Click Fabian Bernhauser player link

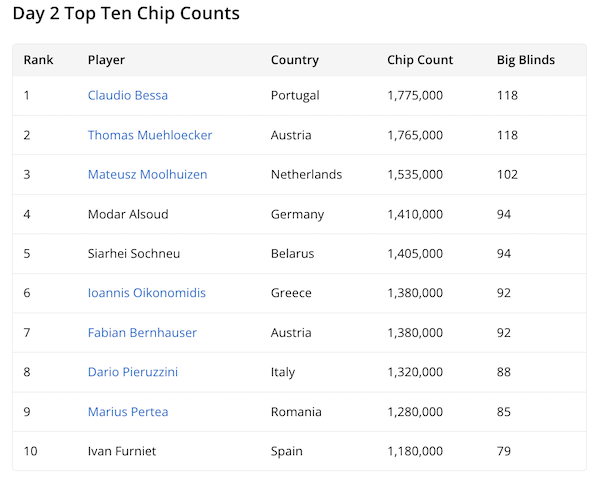pos(142,333)
